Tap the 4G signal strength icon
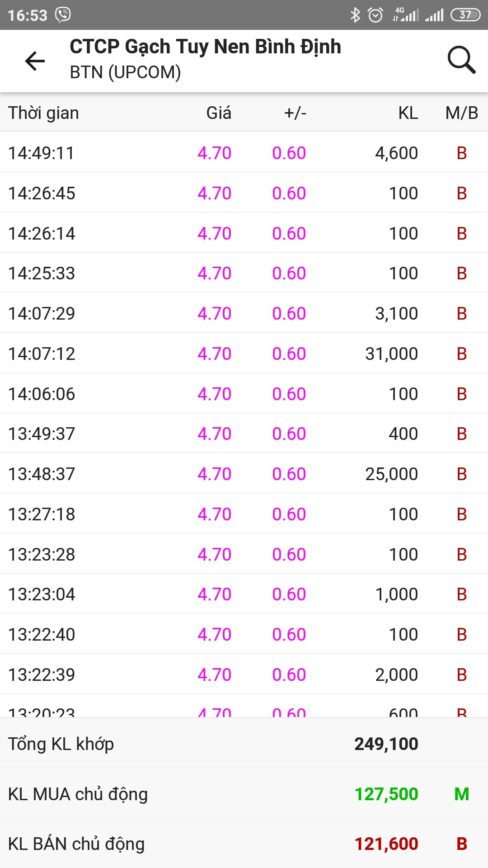The height and width of the screenshot is (868, 488). click(x=405, y=15)
